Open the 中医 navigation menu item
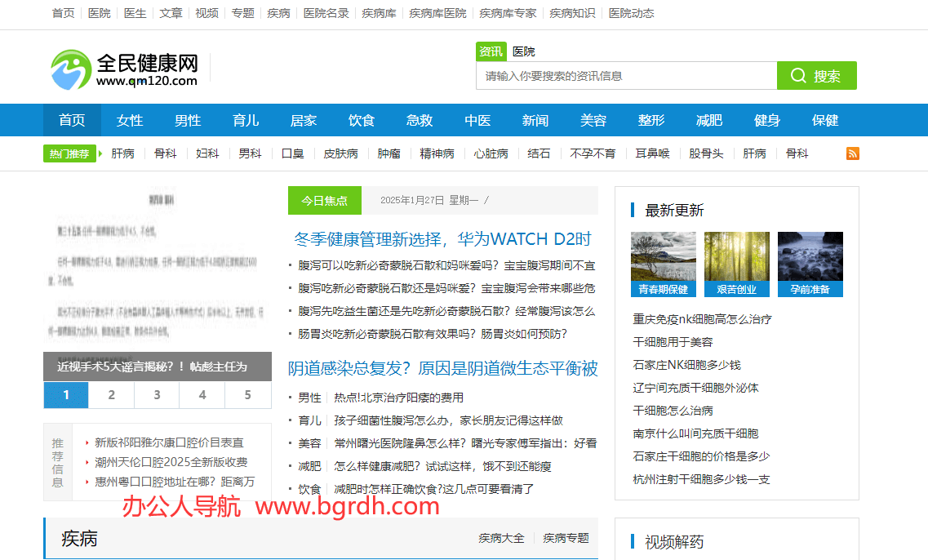This screenshot has width=928, height=560. [x=477, y=120]
